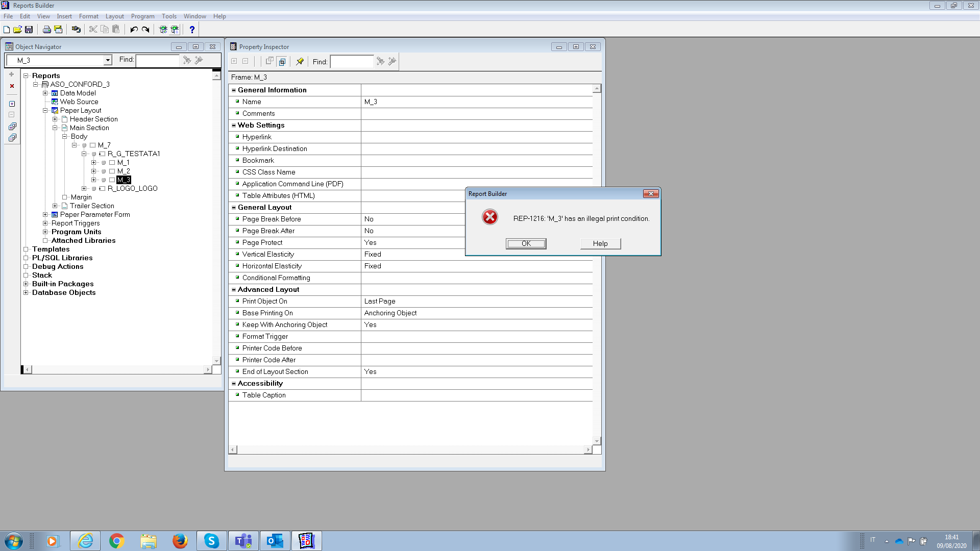Expand the Data Model tree node
980x551 pixels.
45,93
